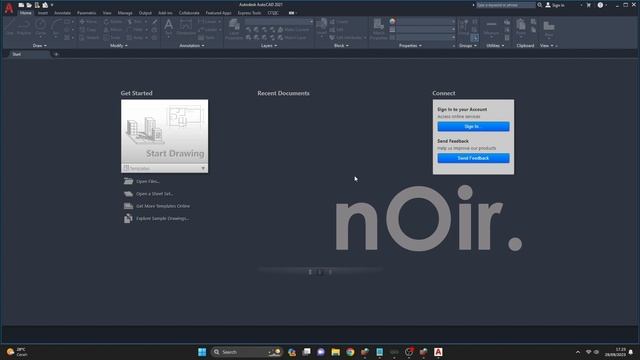Expand the Modify panel flyout
This screenshot has width=640, height=360.
[119, 46]
